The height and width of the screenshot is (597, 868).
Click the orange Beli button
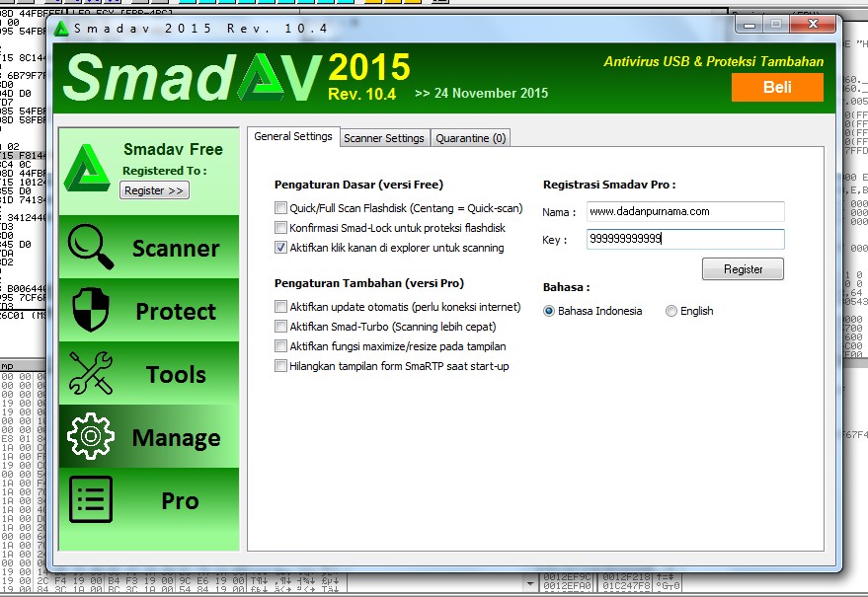777,88
